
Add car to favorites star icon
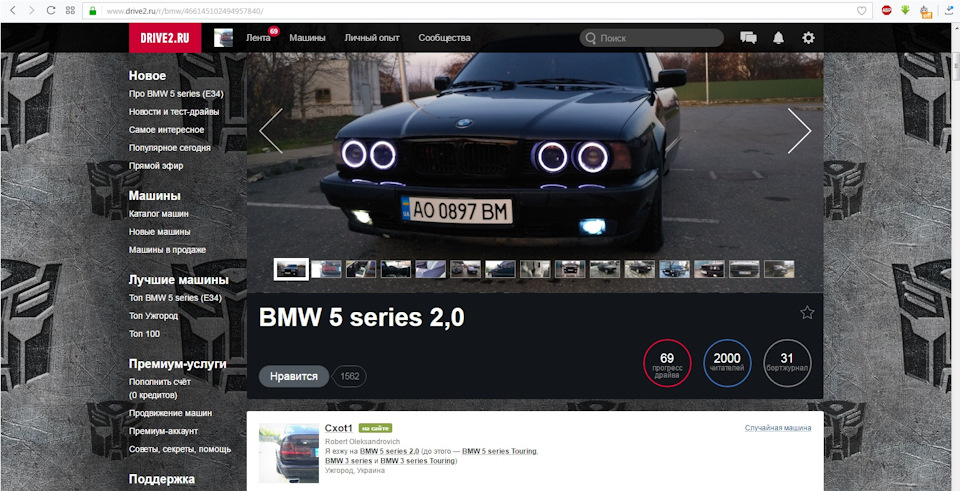point(807,313)
